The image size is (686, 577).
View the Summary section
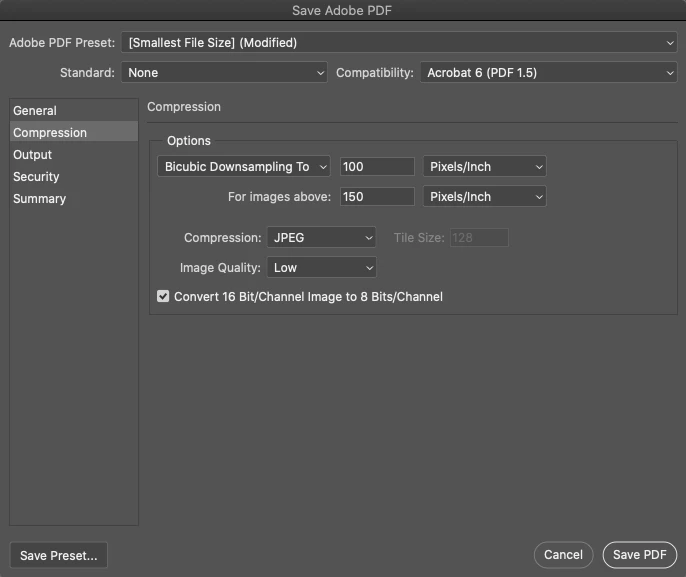(x=74, y=198)
